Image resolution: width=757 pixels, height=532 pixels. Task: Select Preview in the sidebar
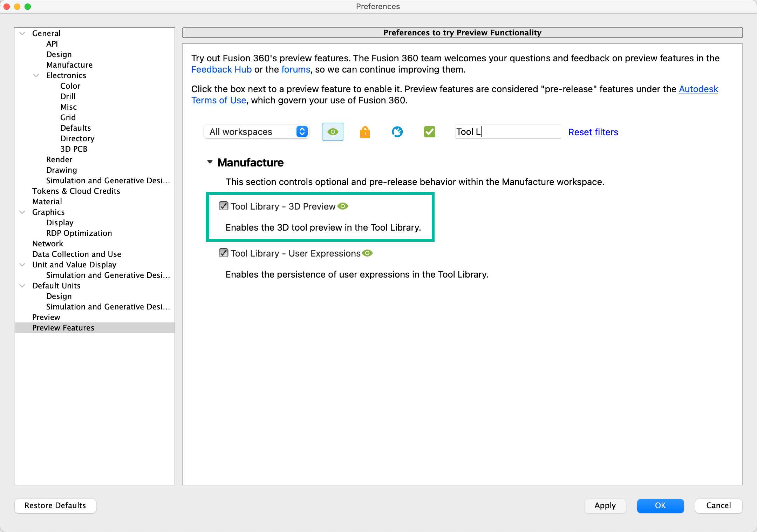point(46,317)
